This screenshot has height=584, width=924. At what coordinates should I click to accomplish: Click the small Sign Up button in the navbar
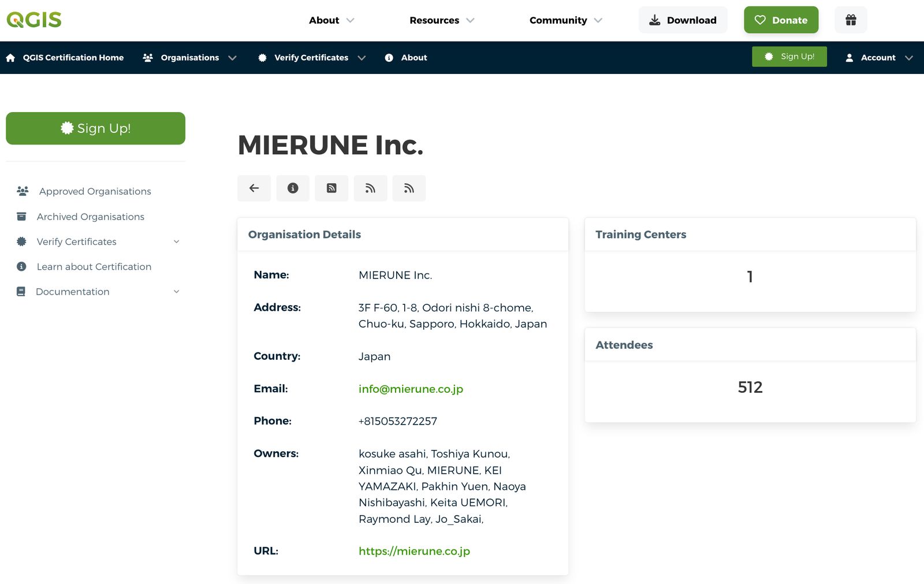(789, 57)
